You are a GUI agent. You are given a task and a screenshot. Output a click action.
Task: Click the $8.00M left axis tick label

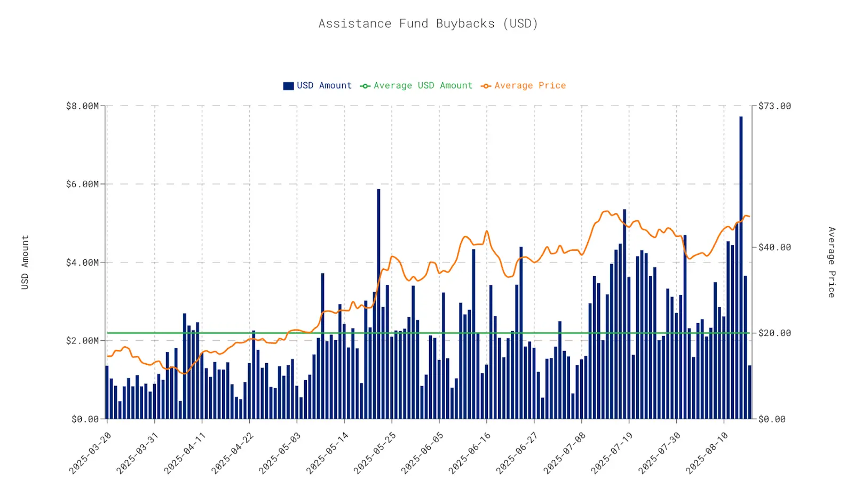point(82,106)
